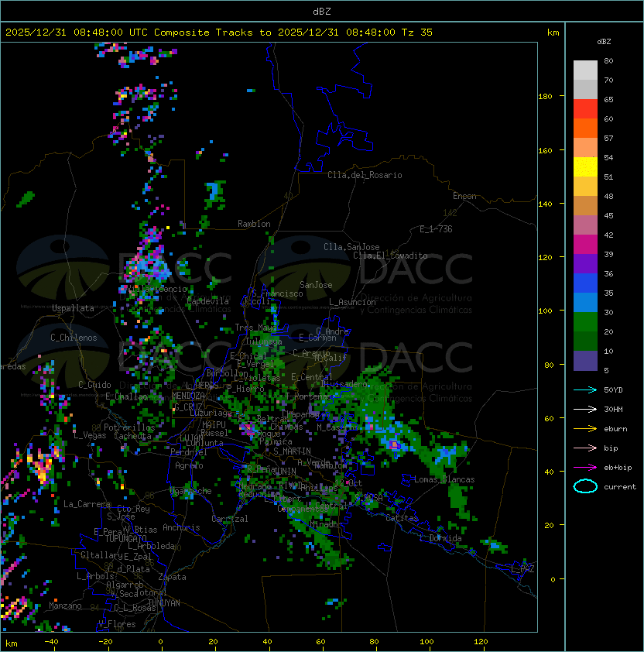Screen dimensions: 644x652
Task: Click the 'Encon' label on map
Action: click(x=464, y=196)
